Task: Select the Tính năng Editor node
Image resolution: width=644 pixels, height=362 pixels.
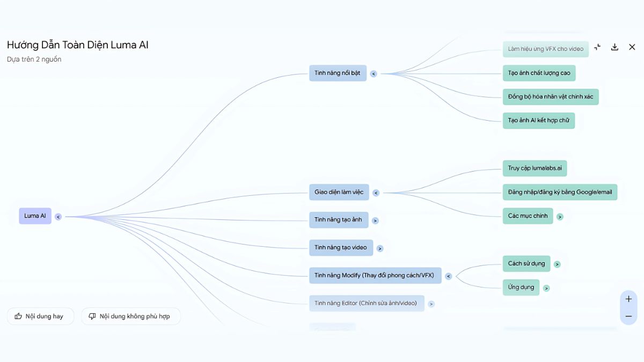Action: (x=367, y=304)
